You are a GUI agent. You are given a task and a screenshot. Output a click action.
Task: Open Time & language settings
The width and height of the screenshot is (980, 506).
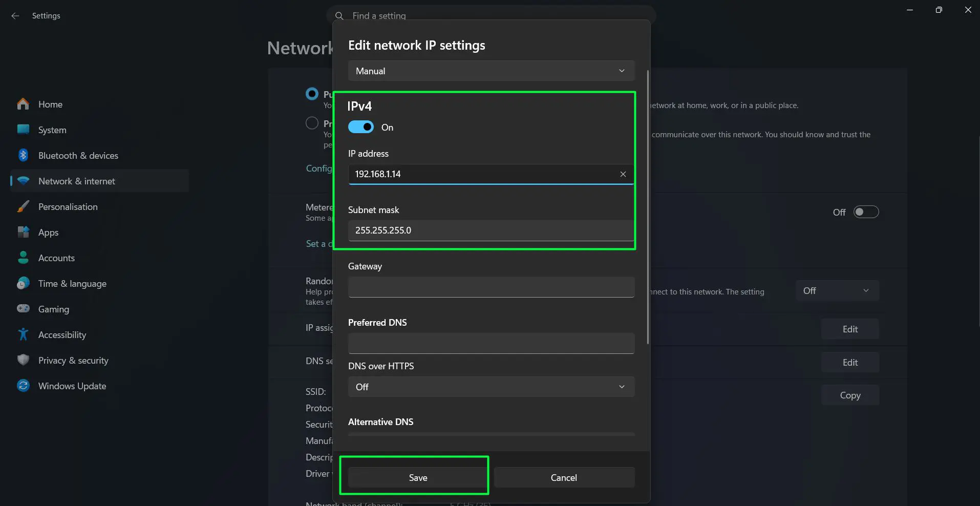click(x=72, y=283)
